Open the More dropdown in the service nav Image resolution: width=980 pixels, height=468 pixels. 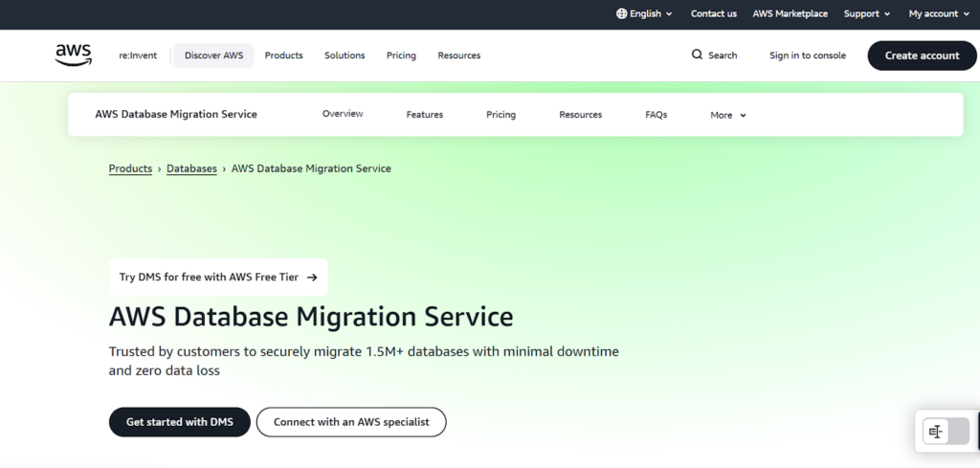[727, 115]
